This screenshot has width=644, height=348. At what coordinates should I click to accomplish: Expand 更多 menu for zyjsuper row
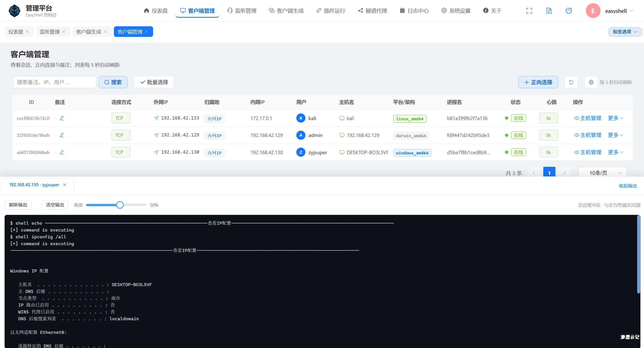click(x=616, y=152)
